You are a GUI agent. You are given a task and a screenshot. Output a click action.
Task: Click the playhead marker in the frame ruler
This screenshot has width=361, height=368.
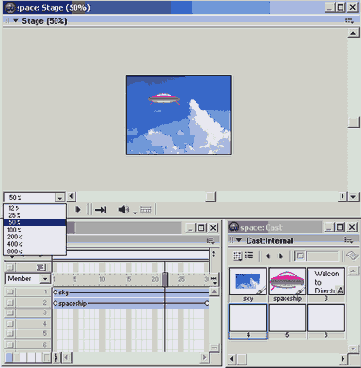coord(165,279)
